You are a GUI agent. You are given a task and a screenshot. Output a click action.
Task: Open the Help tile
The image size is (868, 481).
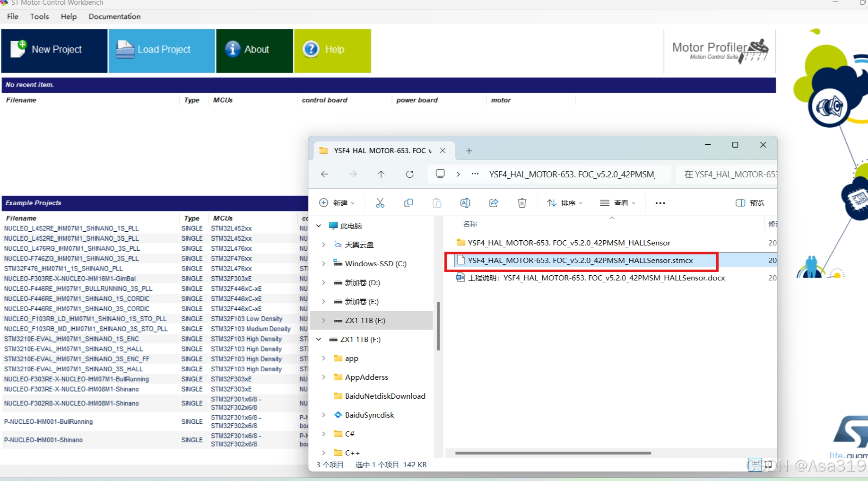(332, 51)
